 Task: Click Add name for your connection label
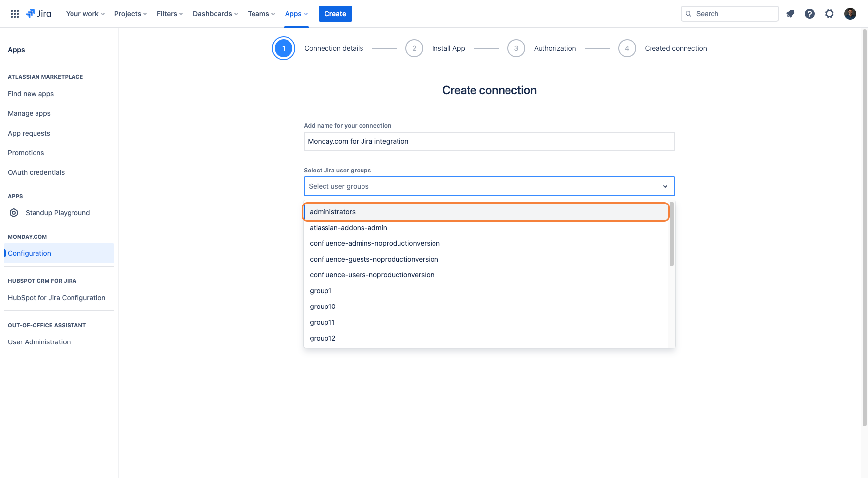point(347,126)
